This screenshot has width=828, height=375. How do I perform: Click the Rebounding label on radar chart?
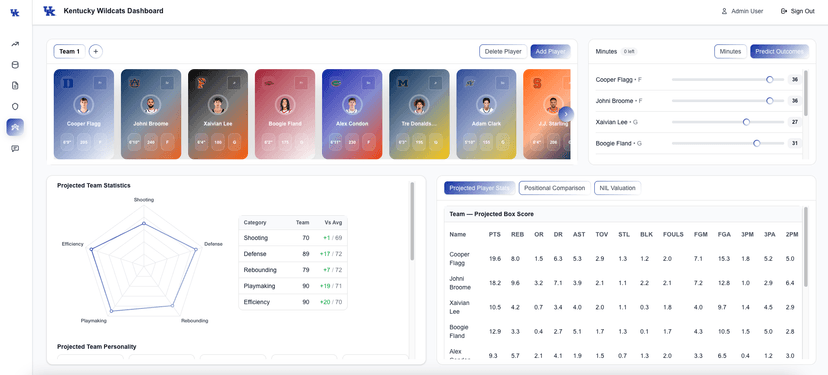click(x=194, y=321)
